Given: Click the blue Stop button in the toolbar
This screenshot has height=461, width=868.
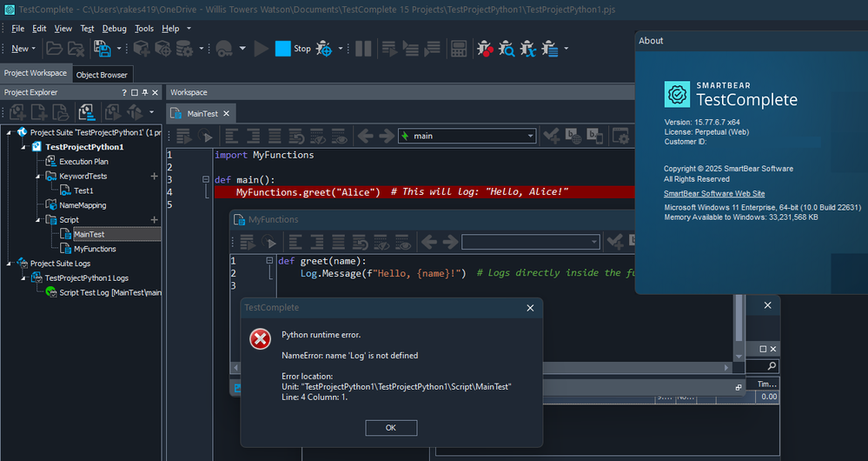Looking at the screenshot, I should 283,49.
